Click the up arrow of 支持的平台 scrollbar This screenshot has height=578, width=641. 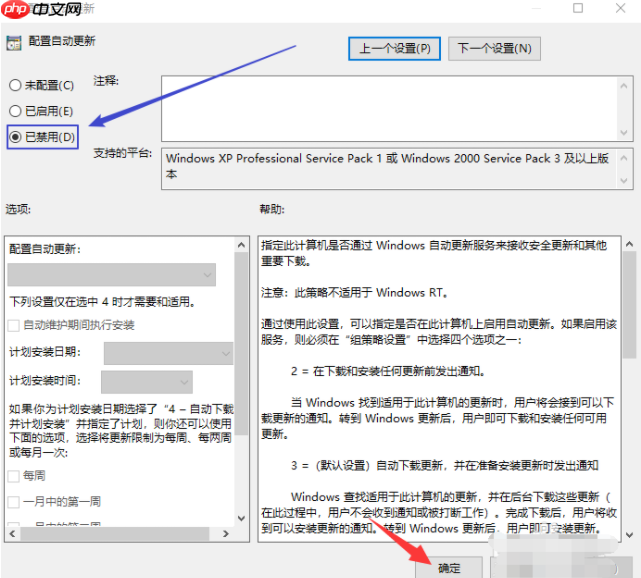pos(624,158)
